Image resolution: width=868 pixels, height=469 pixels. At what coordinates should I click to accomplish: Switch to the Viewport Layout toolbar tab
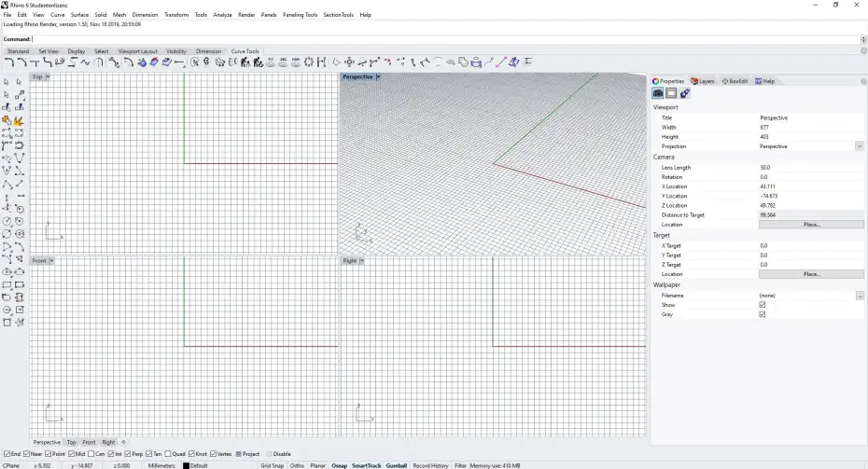138,51
